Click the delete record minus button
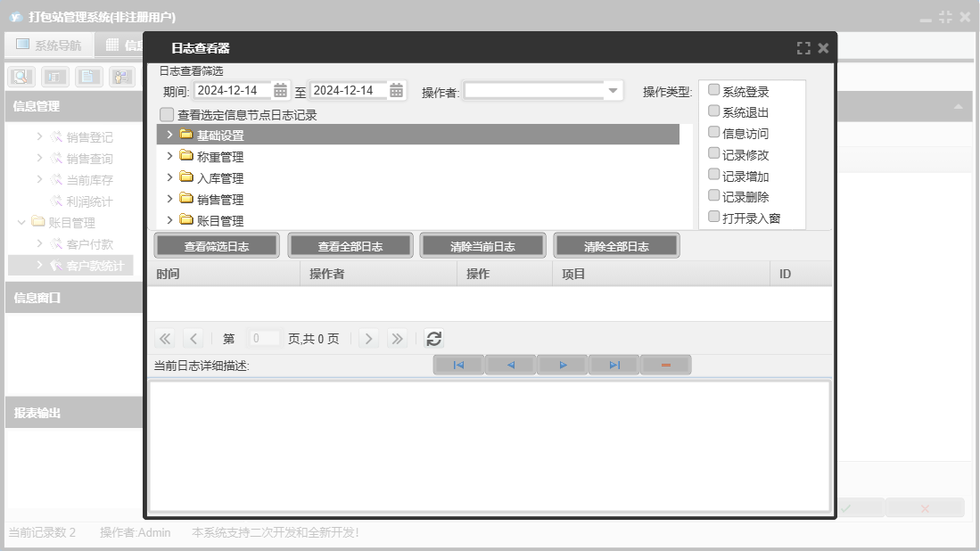This screenshot has width=980, height=551. (666, 365)
